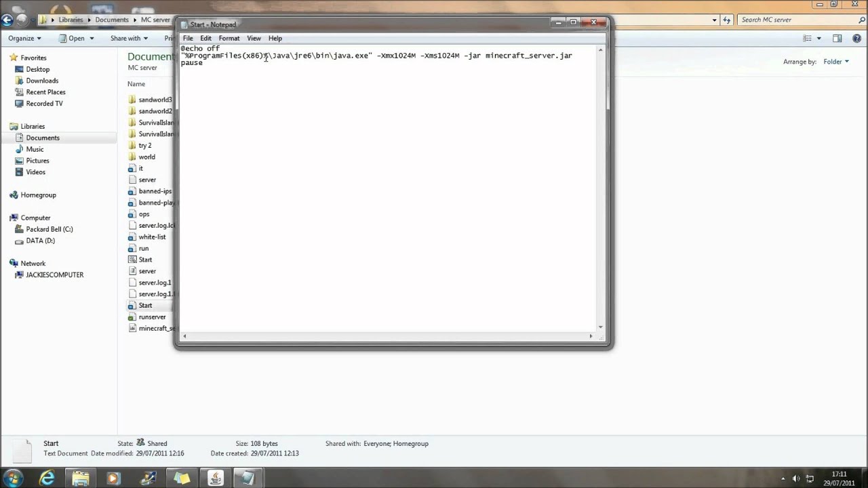Select the minecraft_se… file at the list bottom
Image resolution: width=868 pixels, height=488 pixels.
[151, 329]
